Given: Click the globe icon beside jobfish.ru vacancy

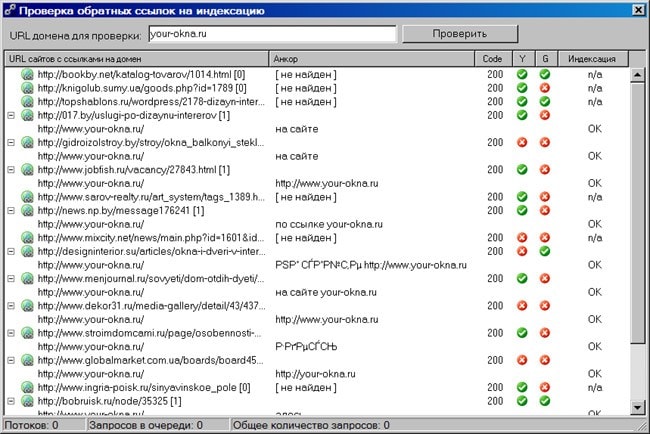Looking at the screenshot, I should (x=27, y=170).
